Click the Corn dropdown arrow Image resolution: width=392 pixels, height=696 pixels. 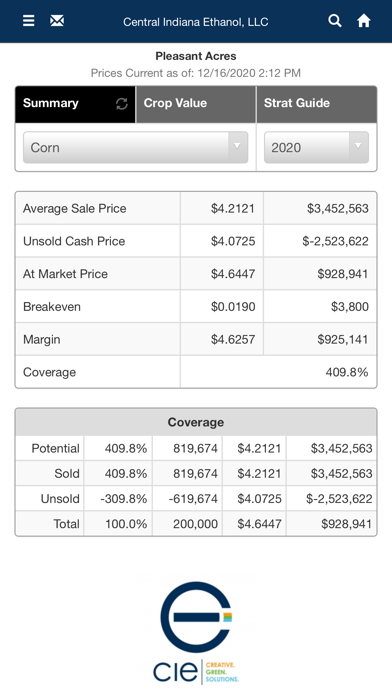[238, 147]
